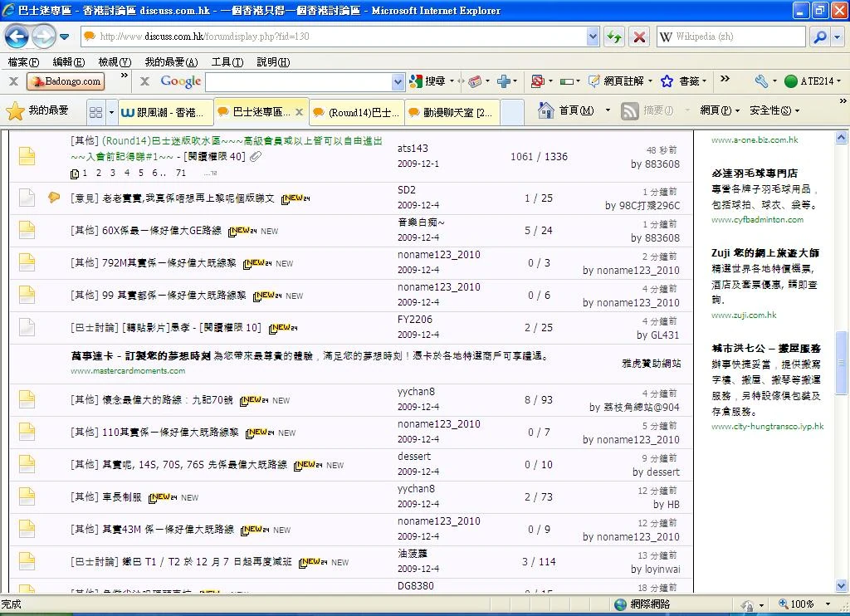Click the RSS 摘要 feed icon
Image resolution: width=850 pixels, height=616 pixels.
tap(629, 111)
